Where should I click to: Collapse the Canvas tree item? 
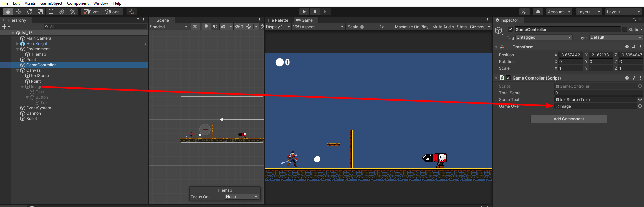(x=18, y=70)
